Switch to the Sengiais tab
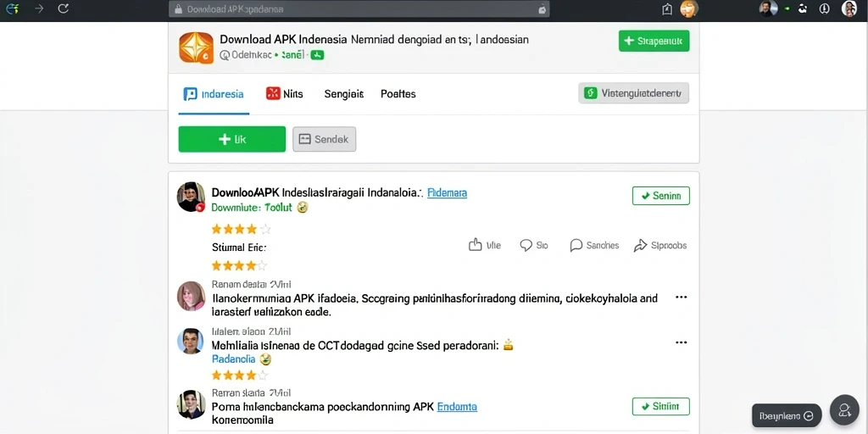The image size is (868, 434). (x=344, y=93)
